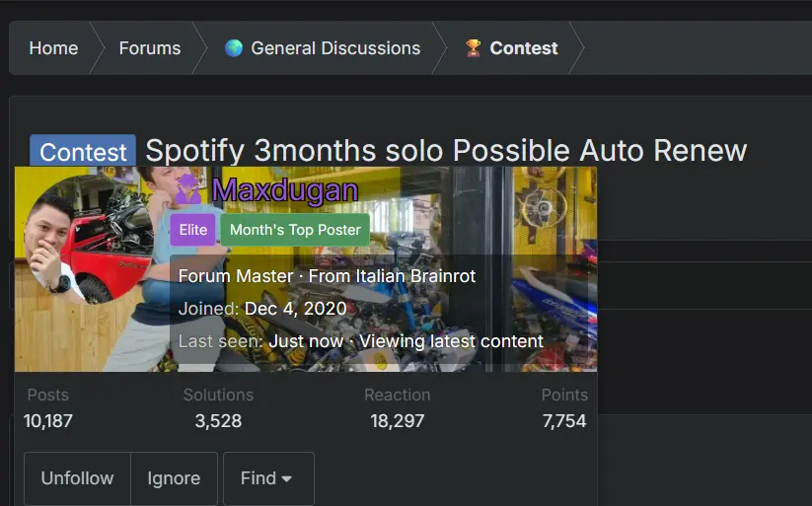
Task: Open the Posts count 10,187
Action: click(x=48, y=421)
